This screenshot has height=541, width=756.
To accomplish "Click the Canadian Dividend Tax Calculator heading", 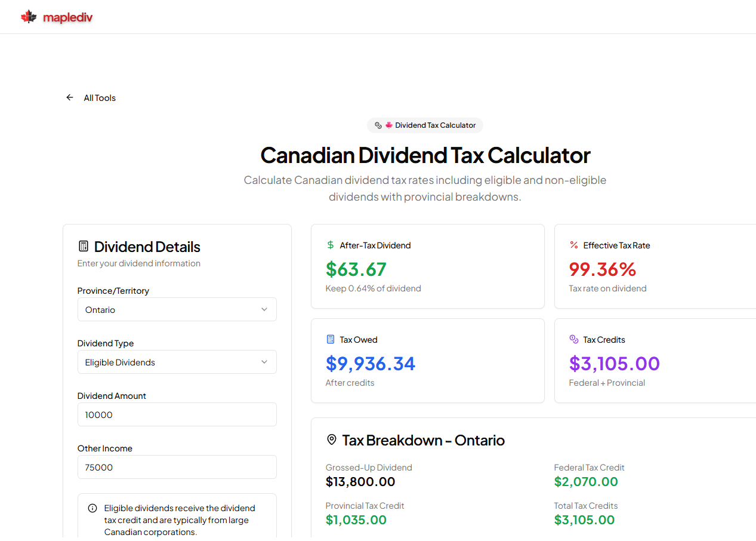I will click(425, 155).
